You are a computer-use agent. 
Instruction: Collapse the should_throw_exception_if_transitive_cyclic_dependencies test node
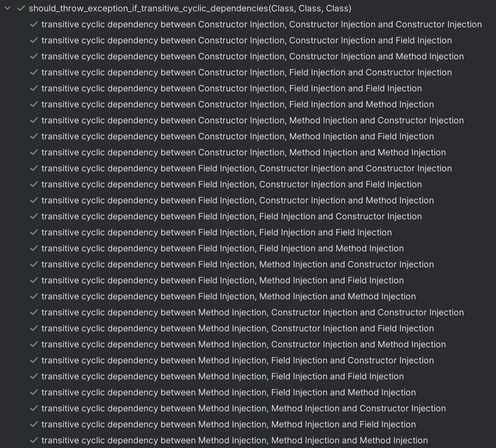8,8
